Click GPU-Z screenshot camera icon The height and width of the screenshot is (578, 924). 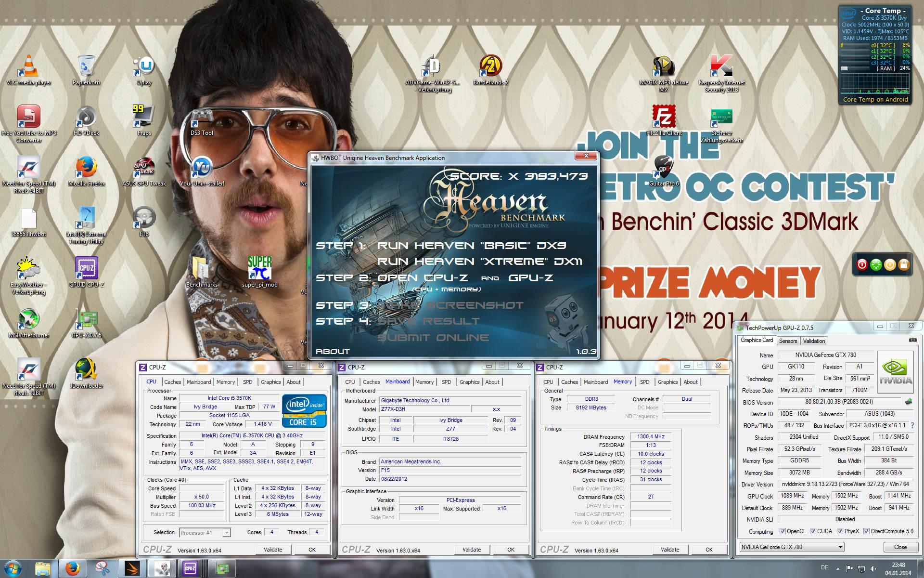coord(912,340)
